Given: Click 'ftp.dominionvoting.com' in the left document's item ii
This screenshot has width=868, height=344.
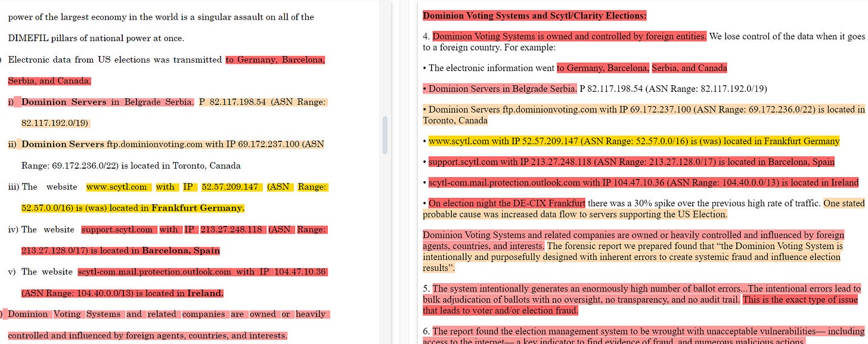Looking at the screenshot, I should [x=154, y=144].
